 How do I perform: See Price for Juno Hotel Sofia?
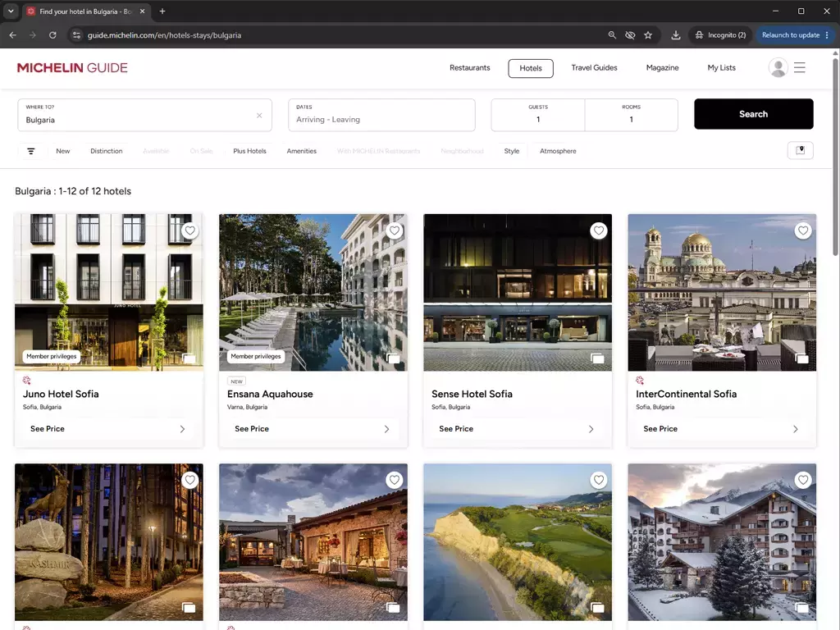coord(109,429)
